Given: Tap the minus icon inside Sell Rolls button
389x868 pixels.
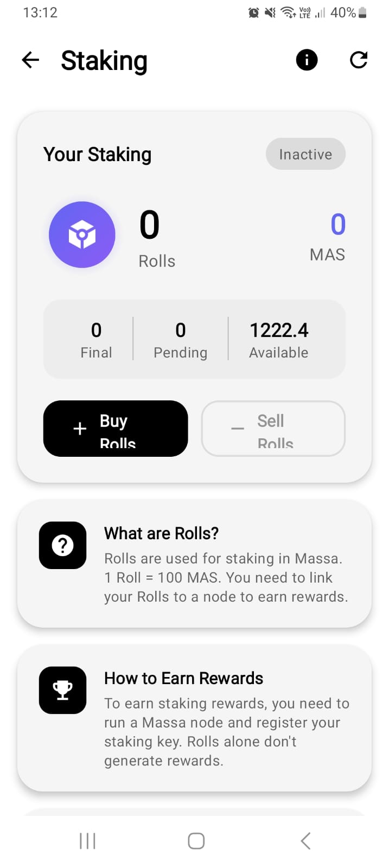Looking at the screenshot, I should [x=237, y=429].
